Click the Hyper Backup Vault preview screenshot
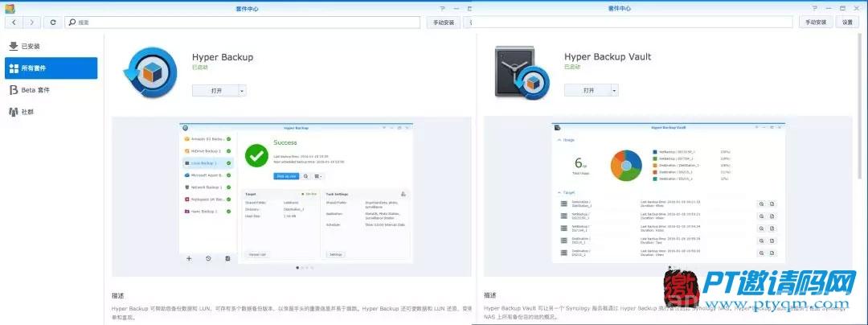This screenshot has height=325, width=868. point(669,193)
